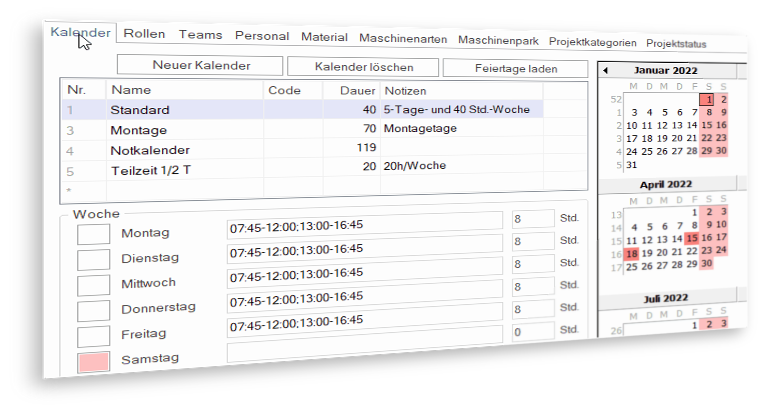Select the Montage calendar row
The image size is (764, 415).
[x=138, y=130]
